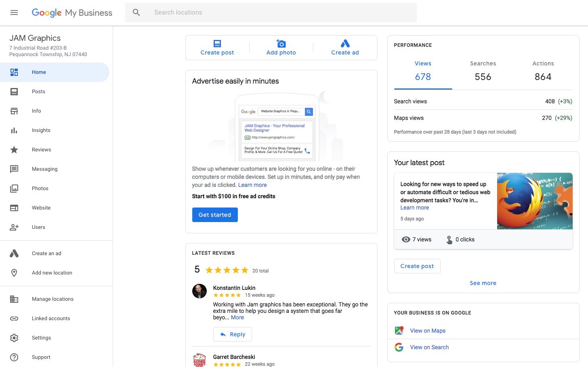Open Insights in the sidebar

41,130
